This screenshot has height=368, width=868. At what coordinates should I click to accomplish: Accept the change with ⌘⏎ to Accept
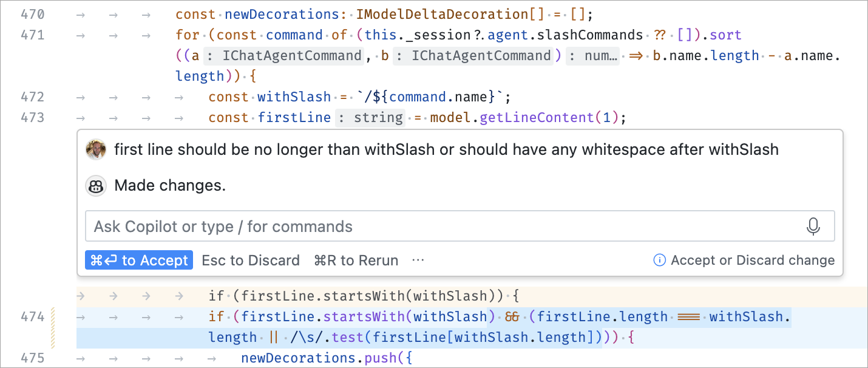pyautogui.click(x=139, y=260)
